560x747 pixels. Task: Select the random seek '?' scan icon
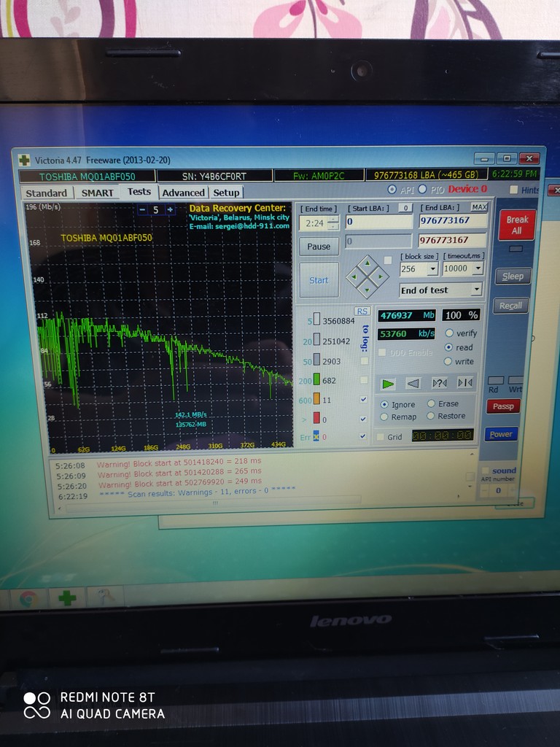(439, 382)
